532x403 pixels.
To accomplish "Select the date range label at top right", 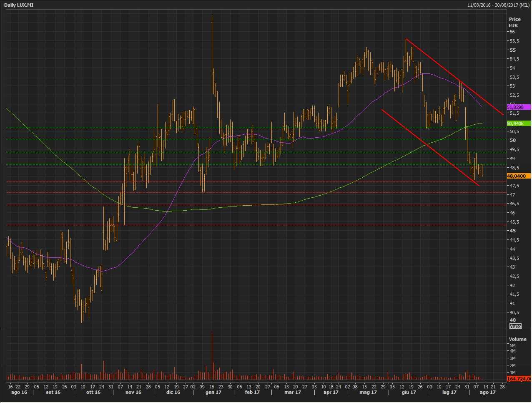I will pyautogui.click(x=498, y=5).
